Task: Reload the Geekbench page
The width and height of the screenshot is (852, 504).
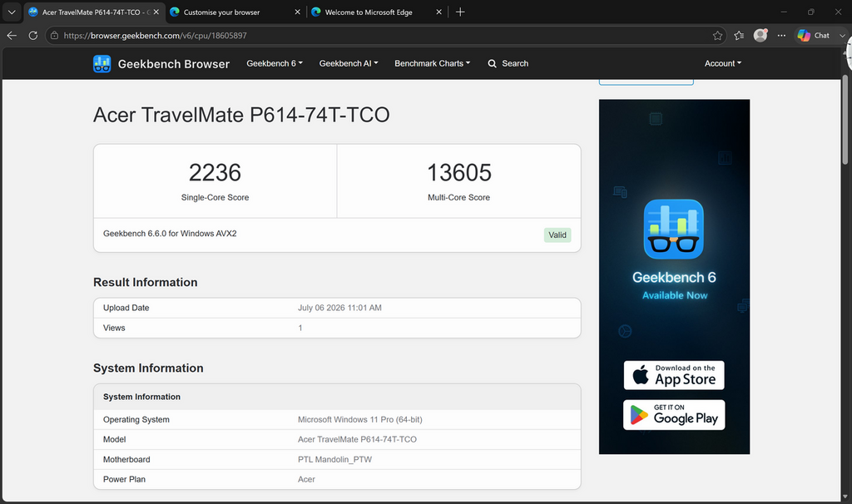Action: pyautogui.click(x=33, y=35)
